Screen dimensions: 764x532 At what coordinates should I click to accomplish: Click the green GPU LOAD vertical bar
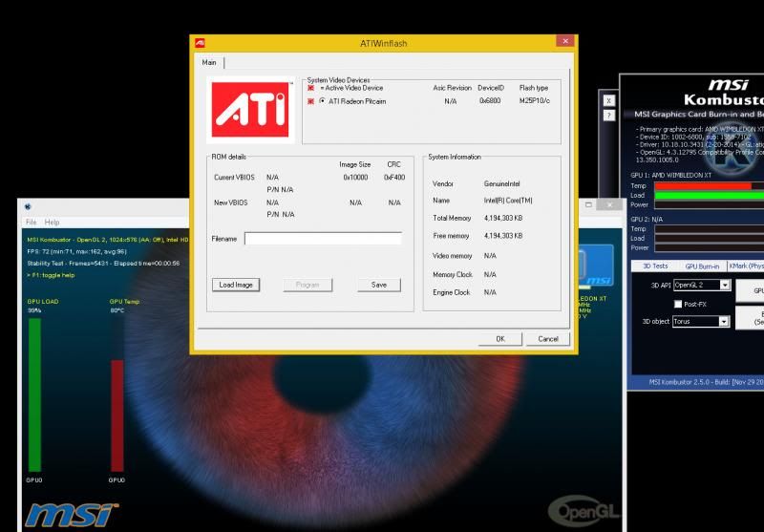coord(34,395)
